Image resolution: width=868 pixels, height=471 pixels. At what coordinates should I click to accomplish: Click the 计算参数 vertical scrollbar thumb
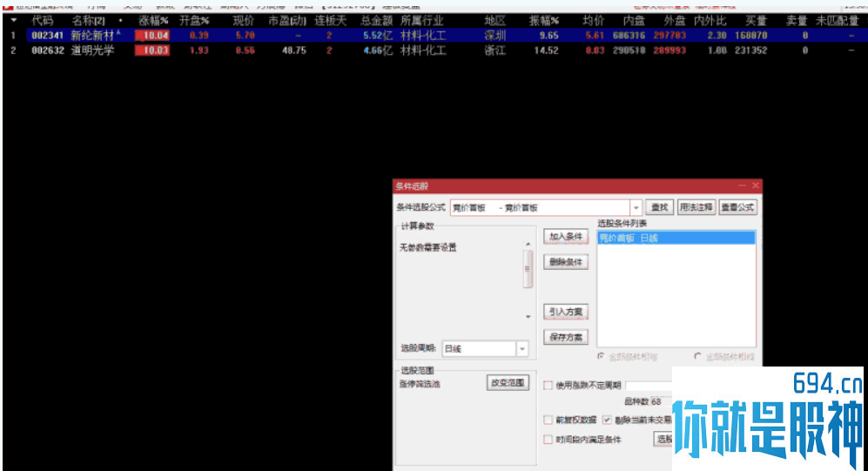(x=528, y=269)
